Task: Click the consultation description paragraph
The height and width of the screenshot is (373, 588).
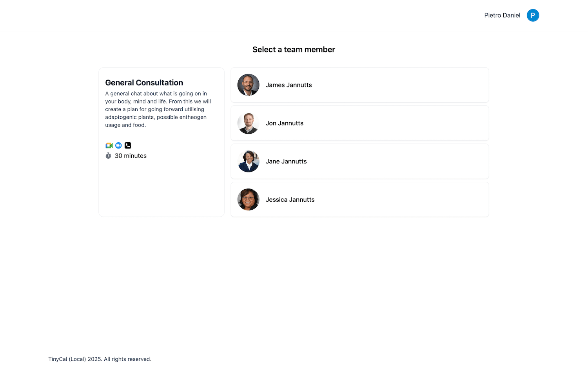Action: 158,109
